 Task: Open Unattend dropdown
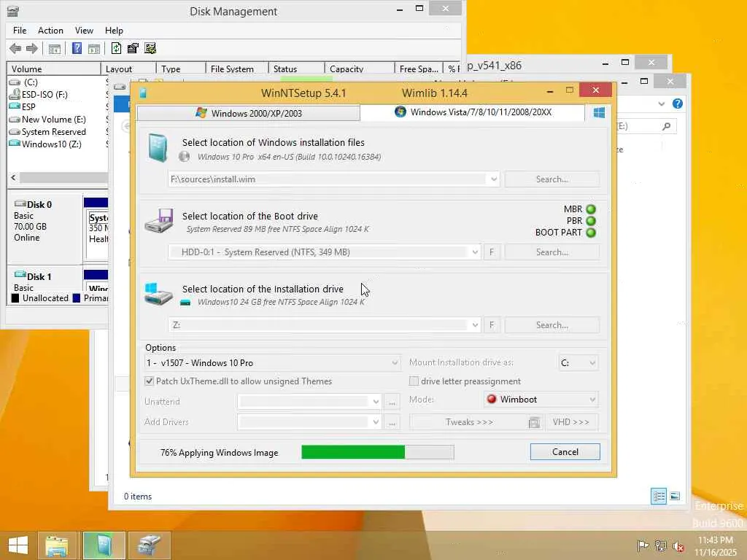(x=376, y=402)
